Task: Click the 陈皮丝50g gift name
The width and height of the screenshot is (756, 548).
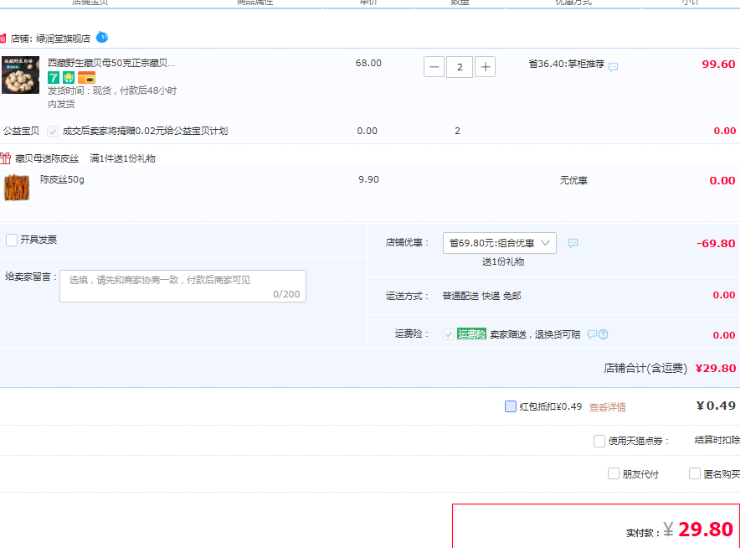Action: point(62,179)
